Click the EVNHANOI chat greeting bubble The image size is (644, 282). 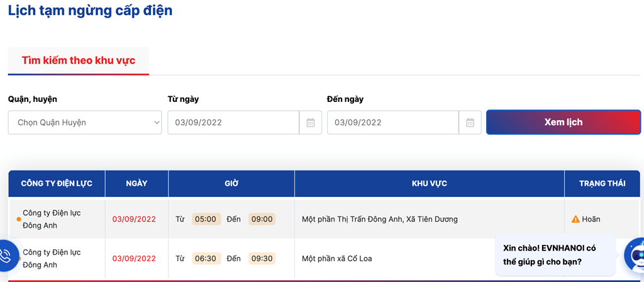[x=555, y=254]
